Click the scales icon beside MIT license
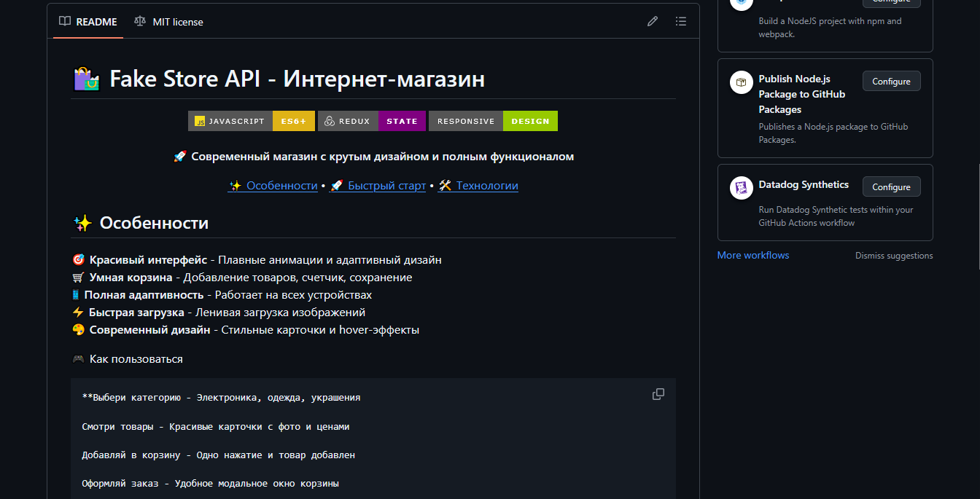980x499 pixels. pos(139,21)
